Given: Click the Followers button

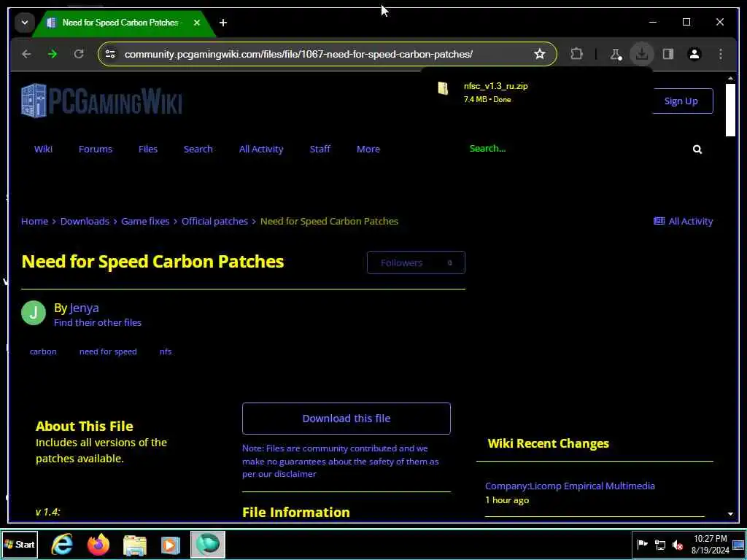Looking at the screenshot, I should coord(416,262).
